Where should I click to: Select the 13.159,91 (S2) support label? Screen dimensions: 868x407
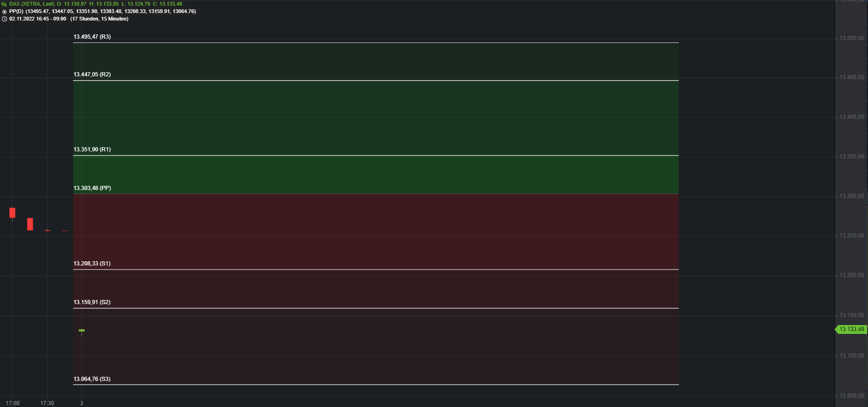92,302
